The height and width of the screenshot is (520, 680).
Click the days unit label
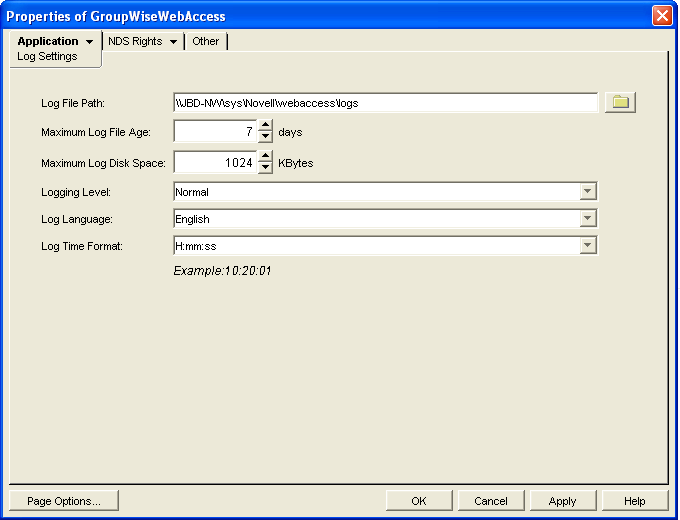point(290,132)
